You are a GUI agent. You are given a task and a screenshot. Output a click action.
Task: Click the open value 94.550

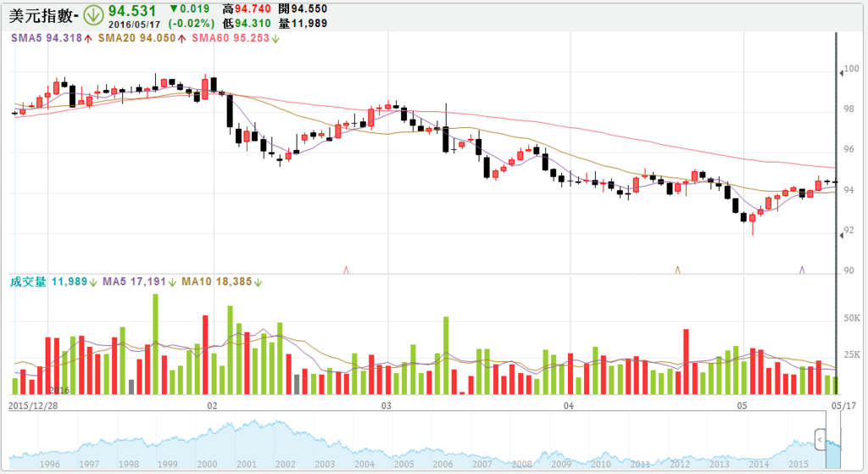(x=309, y=8)
